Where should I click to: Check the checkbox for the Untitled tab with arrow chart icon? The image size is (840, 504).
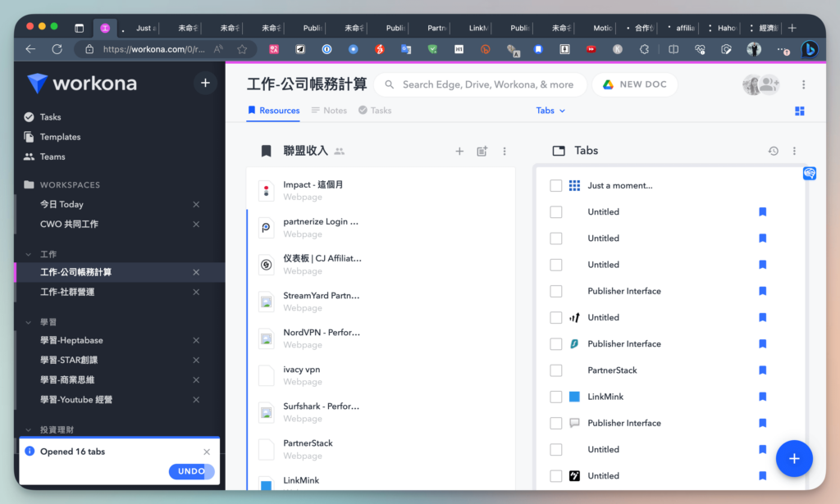556,318
